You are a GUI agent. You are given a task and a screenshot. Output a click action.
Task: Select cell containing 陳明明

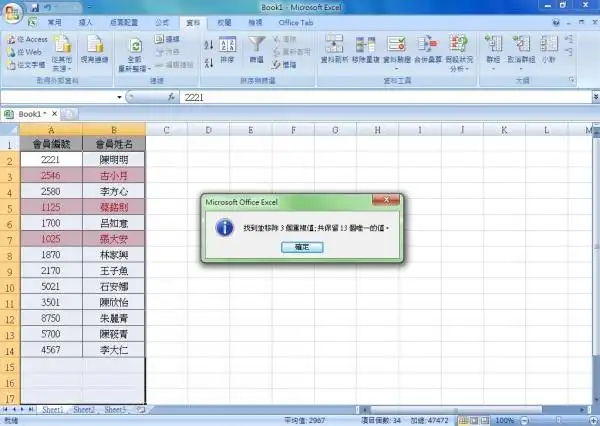pyautogui.click(x=114, y=160)
